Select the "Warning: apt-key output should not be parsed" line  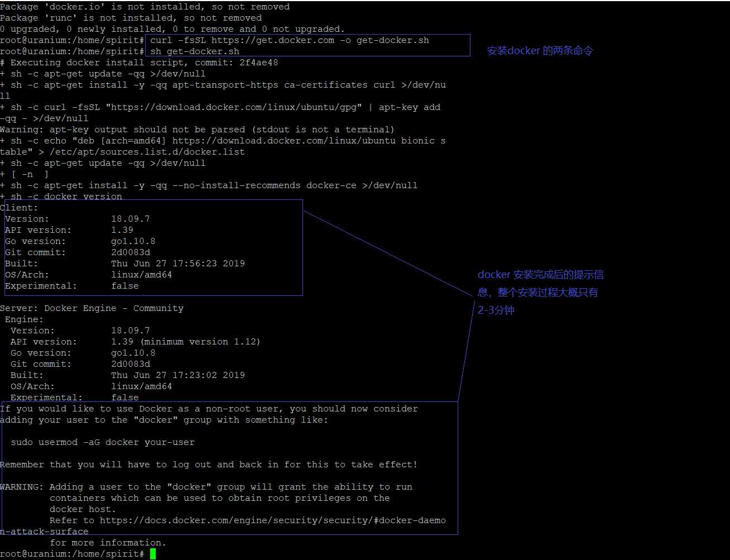(x=198, y=130)
